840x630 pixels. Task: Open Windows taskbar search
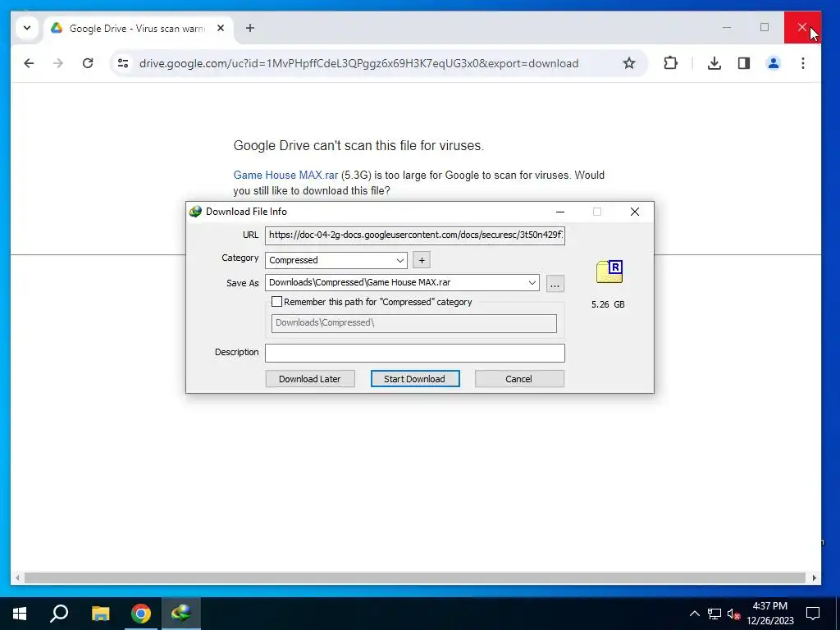coord(59,614)
